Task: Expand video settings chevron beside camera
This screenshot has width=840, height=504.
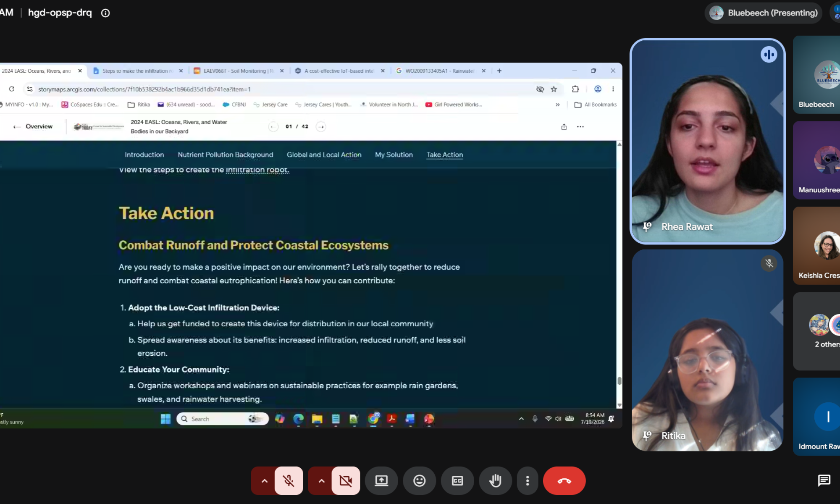Action: pos(321,480)
